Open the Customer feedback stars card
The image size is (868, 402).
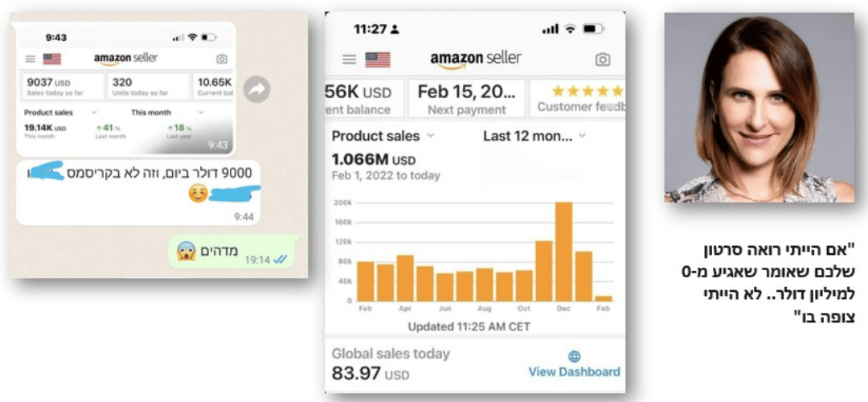tap(577, 98)
